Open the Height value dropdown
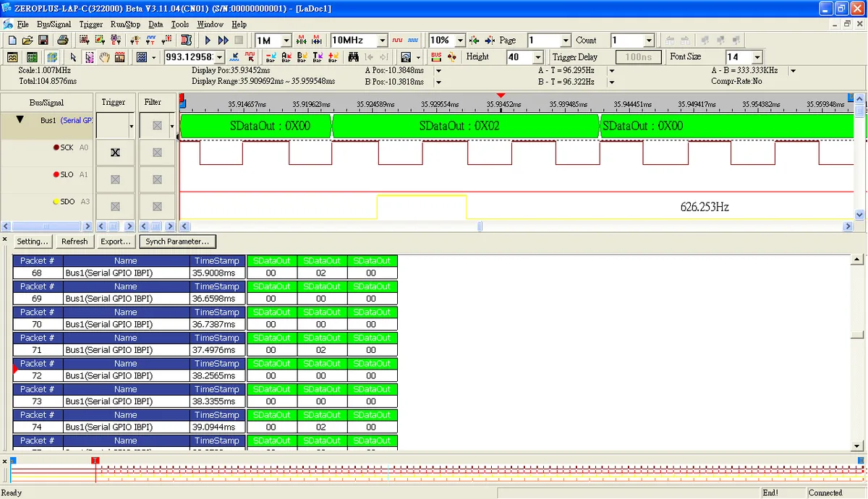The width and height of the screenshot is (868, 499). pos(537,57)
